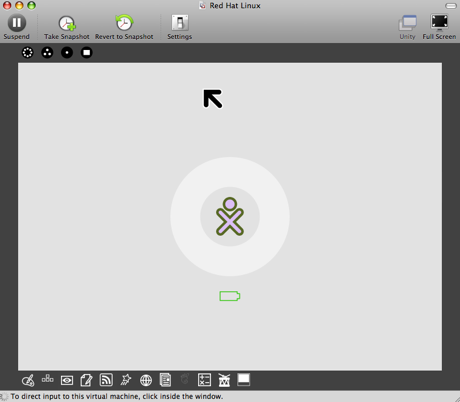This screenshot has width=460, height=402.
Task: Launch the TamTam drum icon
Action: 224,380
